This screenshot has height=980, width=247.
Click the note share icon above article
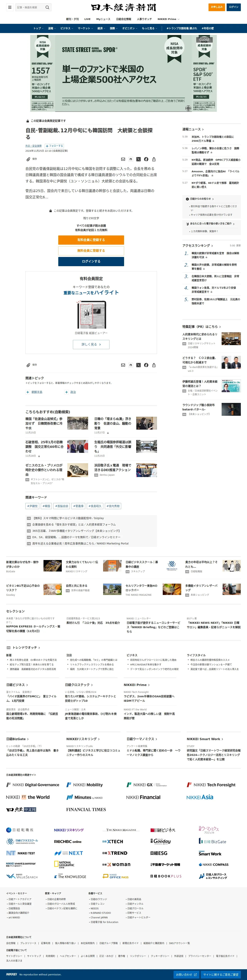(131, 159)
